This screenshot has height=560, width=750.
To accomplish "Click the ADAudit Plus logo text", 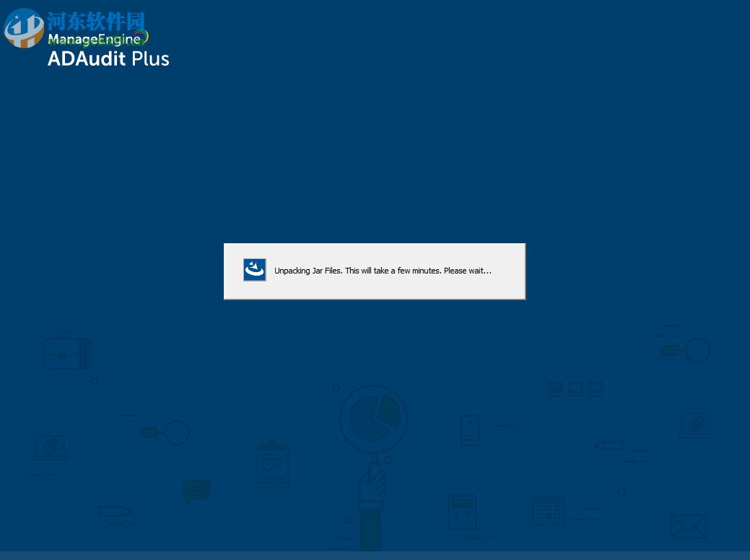I will point(108,58).
